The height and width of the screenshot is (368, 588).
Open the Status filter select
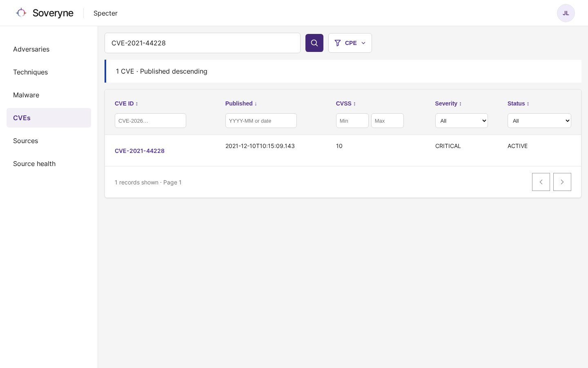[539, 121]
